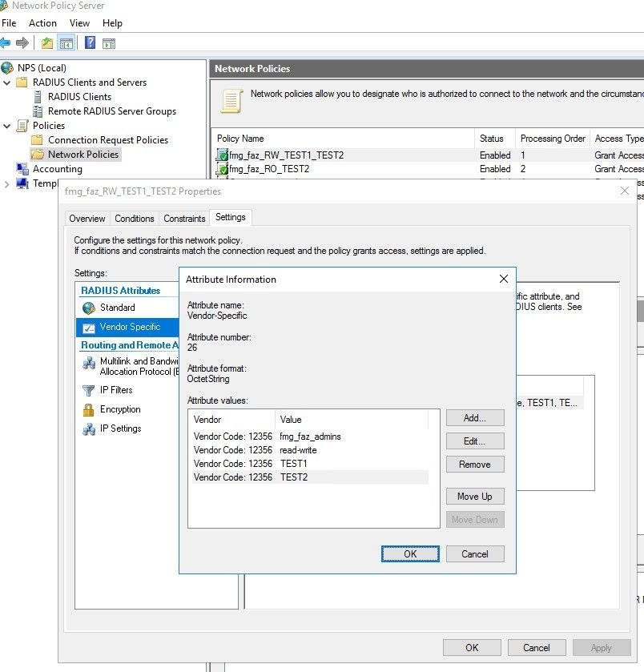Toggle the Show/Hide Console Tree icon

66,43
